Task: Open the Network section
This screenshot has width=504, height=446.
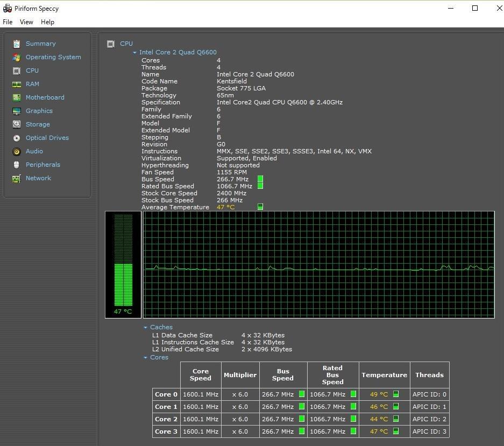Action: click(x=39, y=179)
